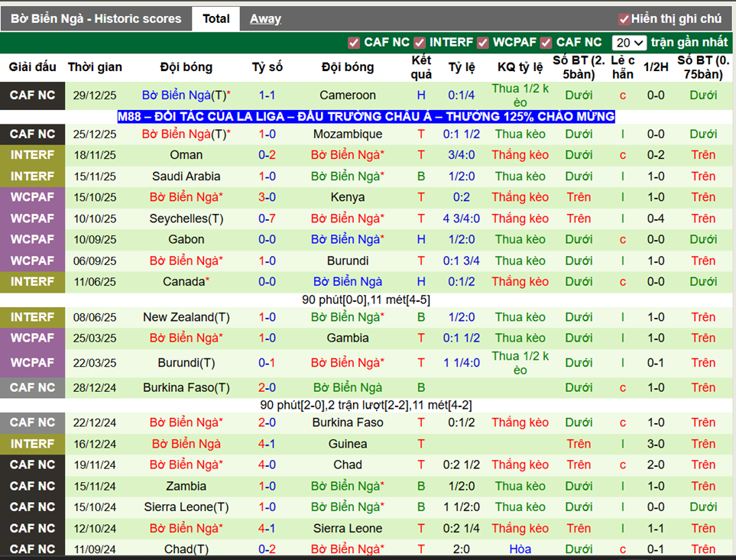Open the 4-1 score against Guinea
The image size is (736, 560).
[x=267, y=444]
